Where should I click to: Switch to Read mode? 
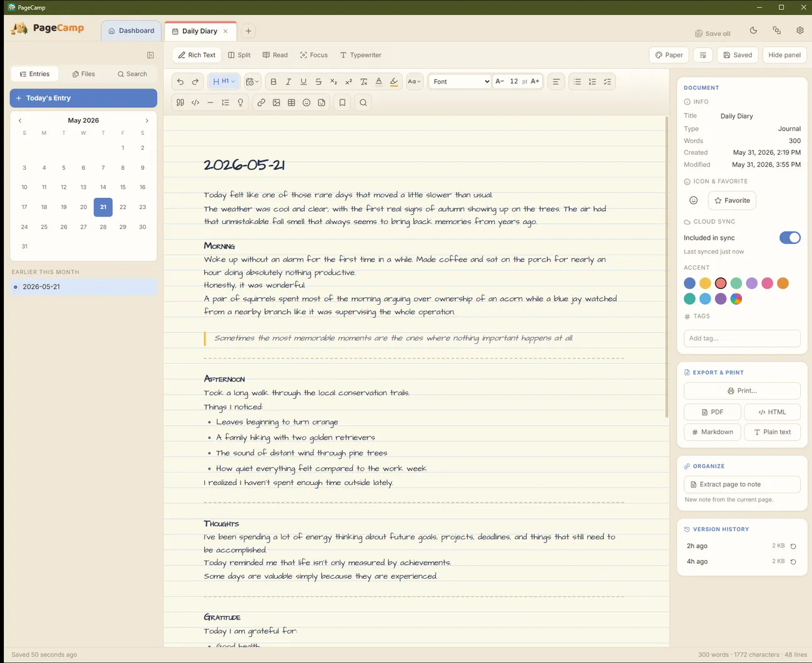pos(275,55)
